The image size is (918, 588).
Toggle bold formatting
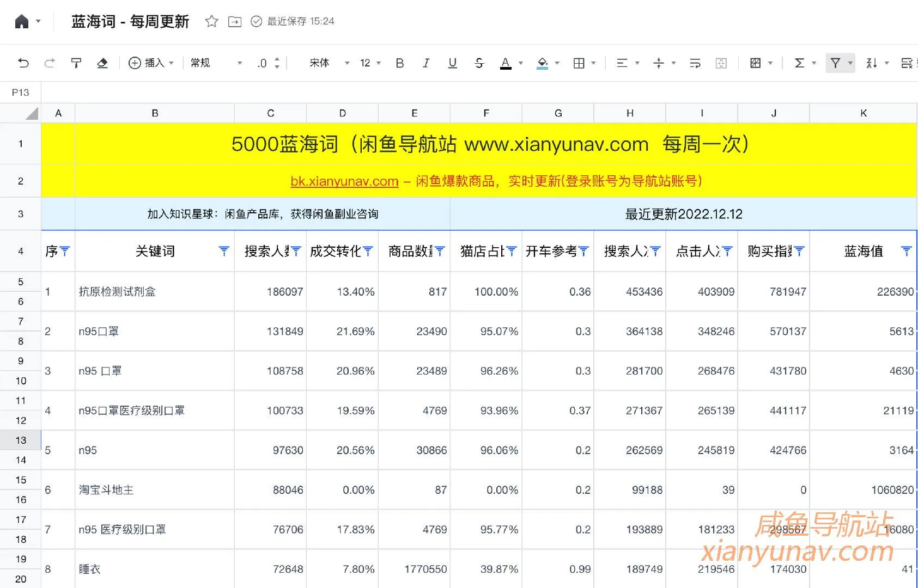[399, 63]
